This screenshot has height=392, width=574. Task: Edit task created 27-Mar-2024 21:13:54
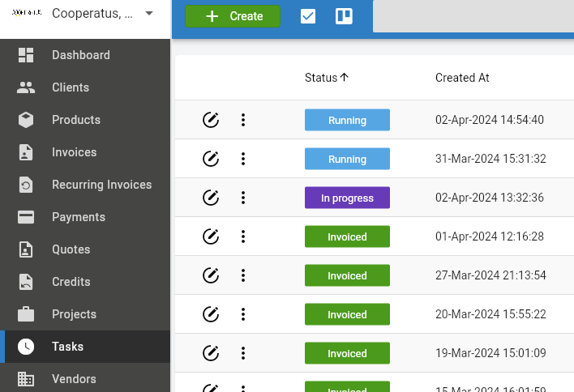click(x=211, y=275)
